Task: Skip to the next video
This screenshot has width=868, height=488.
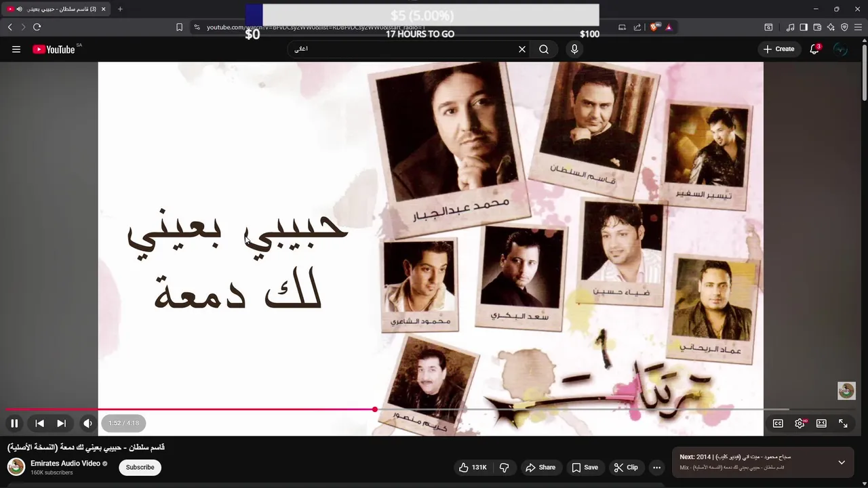Action: tap(61, 423)
